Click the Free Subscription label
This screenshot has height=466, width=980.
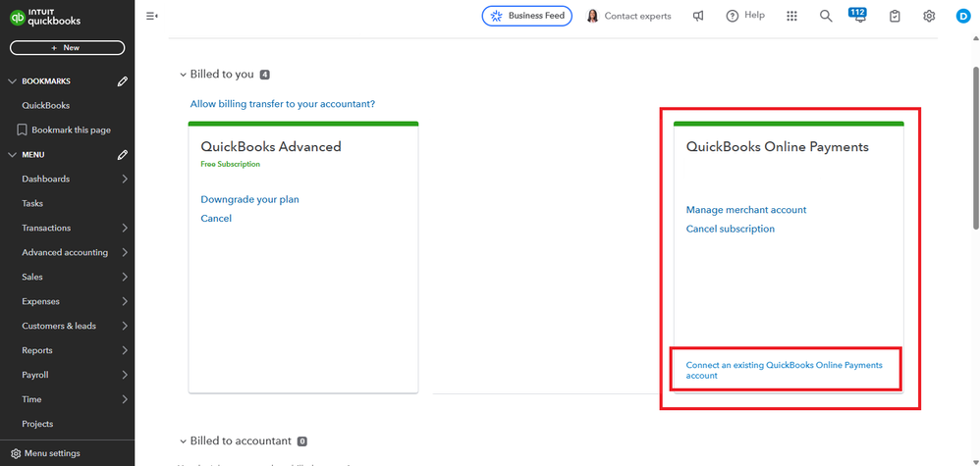point(230,164)
